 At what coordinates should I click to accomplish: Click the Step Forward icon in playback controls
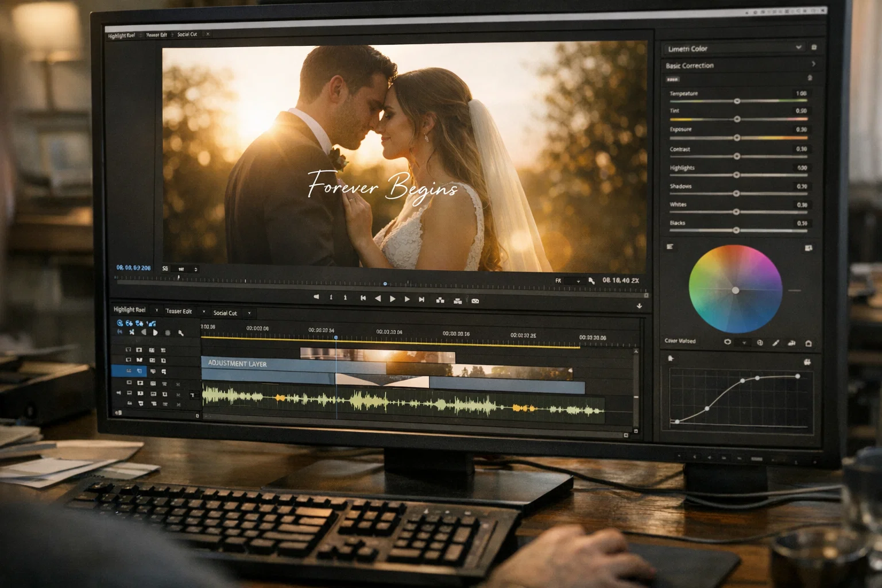coord(407,299)
